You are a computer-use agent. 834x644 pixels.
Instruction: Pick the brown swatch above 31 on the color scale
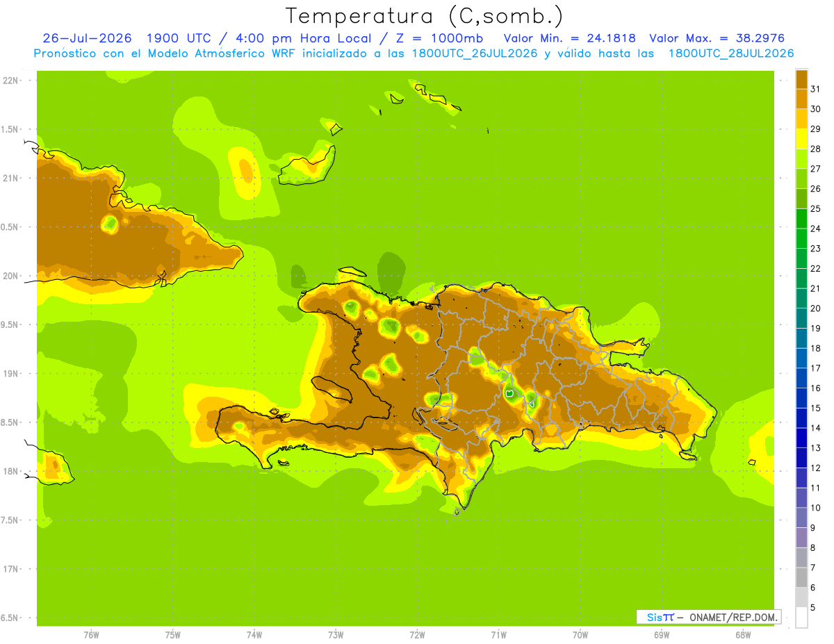801,79
